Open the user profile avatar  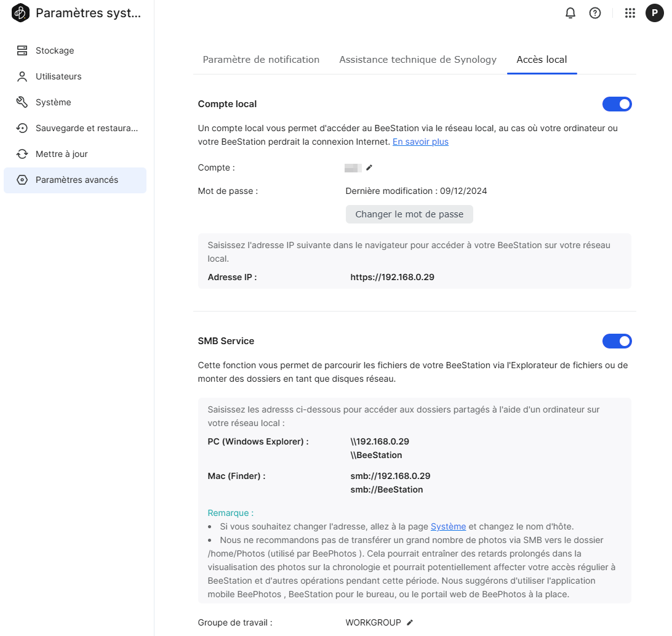point(654,13)
